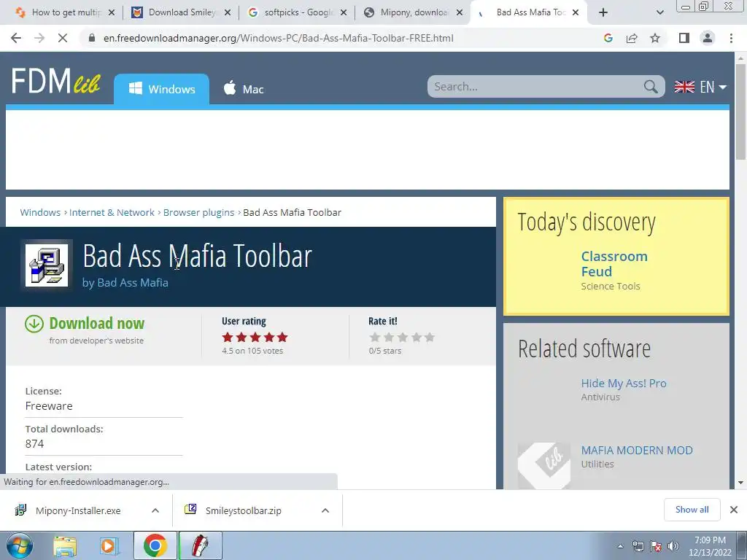This screenshot has height=560, width=747.
Task: Click the taskbar clock showing 7:09 PM
Action: coord(710,546)
